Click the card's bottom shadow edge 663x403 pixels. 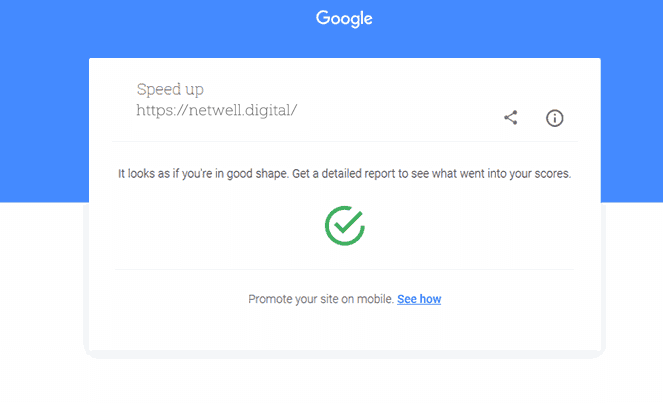[345, 354]
